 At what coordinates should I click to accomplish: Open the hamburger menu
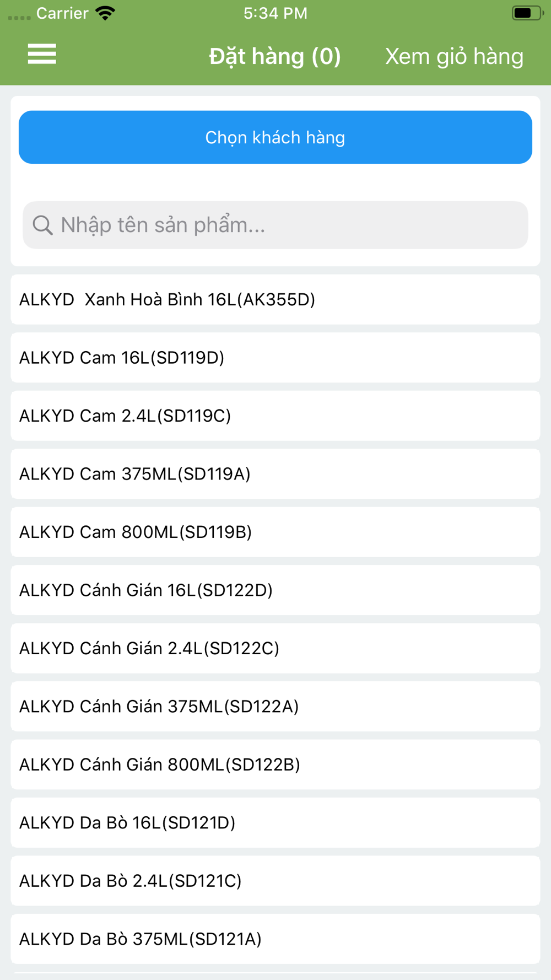click(x=42, y=54)
